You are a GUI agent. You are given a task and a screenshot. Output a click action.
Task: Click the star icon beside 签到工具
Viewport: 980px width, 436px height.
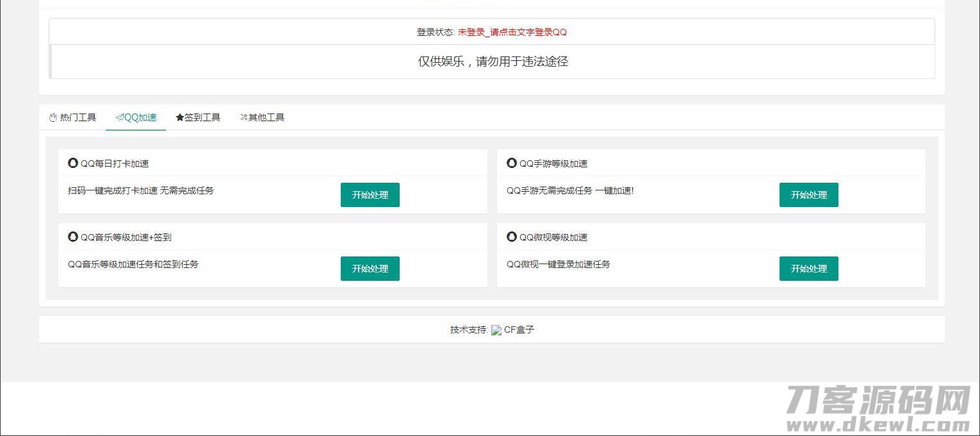point(180,117)
